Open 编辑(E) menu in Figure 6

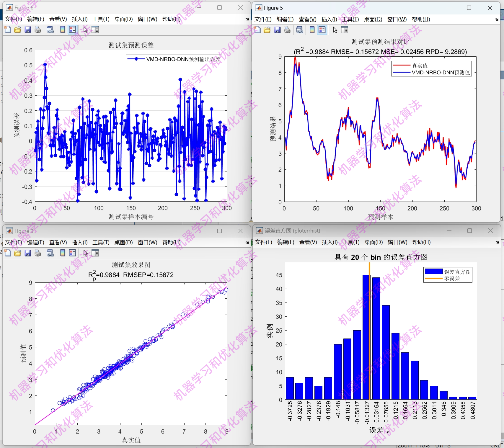pyautogui.click(x=36, y=19)
